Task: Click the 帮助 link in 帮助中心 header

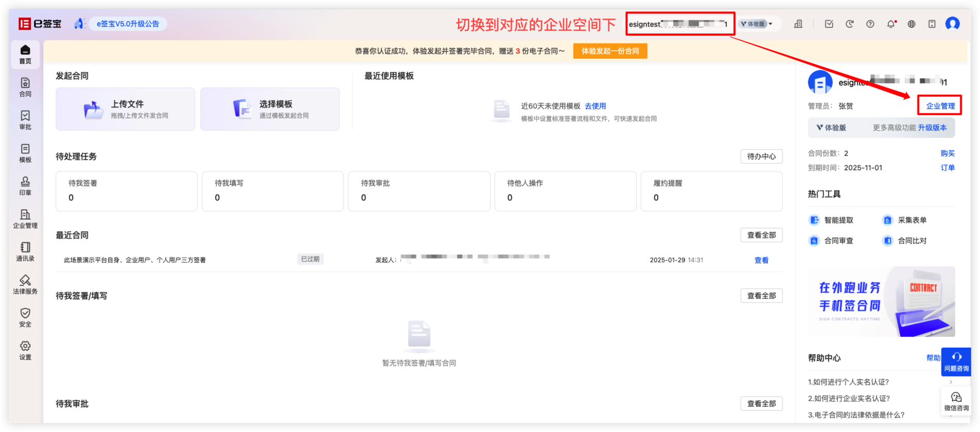Action: pyautogui.click(x=933, y=358)
